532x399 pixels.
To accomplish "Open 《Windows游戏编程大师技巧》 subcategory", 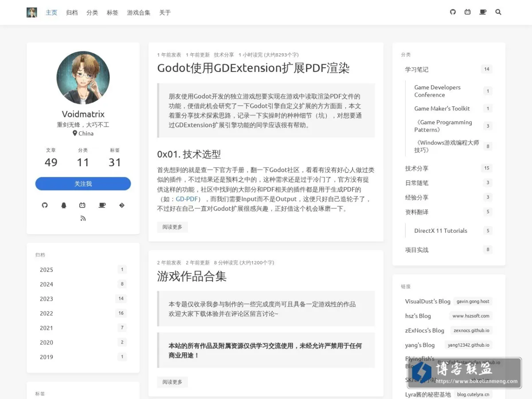I will tap(453, 146).
